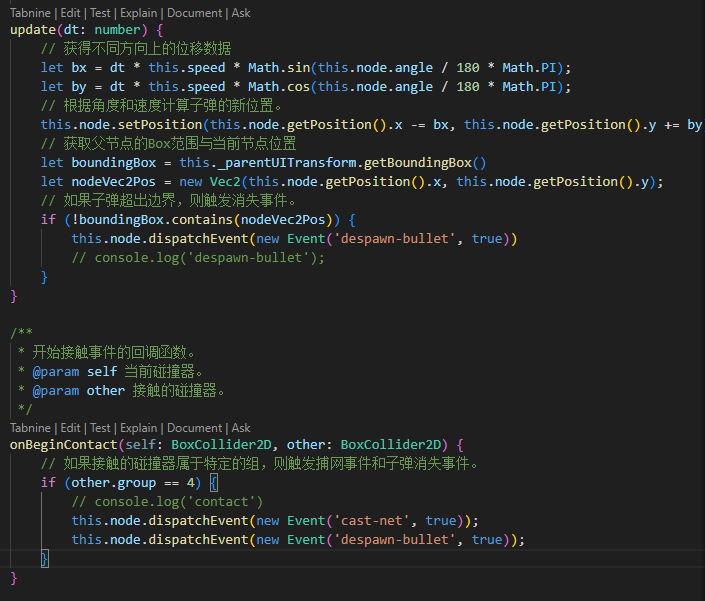Viewport: 705px width, 601px height.
Task: Click the commented console.log('despawn-bullet') line
Action: click(x=198, y=258)
